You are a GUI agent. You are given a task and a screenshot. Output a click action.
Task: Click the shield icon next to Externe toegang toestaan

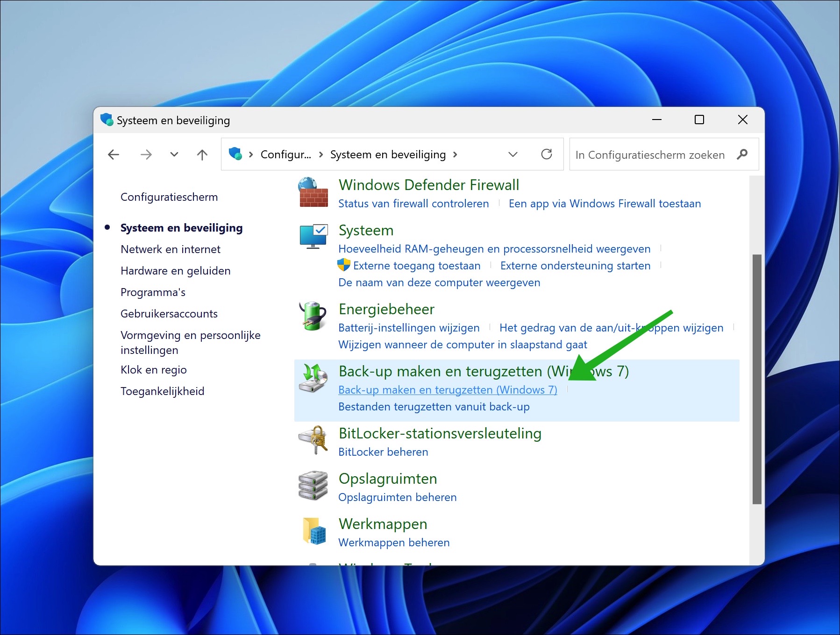tap(344, 265)
